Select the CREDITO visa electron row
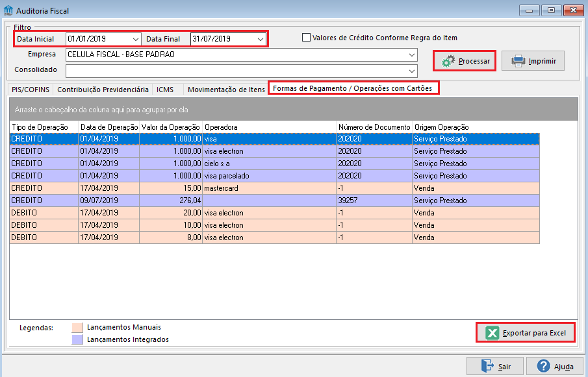The height and width of the screenshot is (377, 588). (274, 151)
